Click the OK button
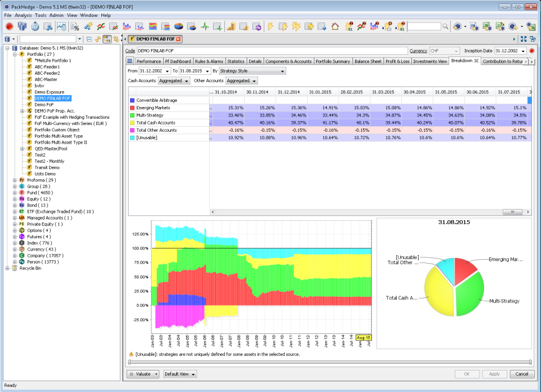The height and width of the screenshot is (392, 541). click(467, 374)
